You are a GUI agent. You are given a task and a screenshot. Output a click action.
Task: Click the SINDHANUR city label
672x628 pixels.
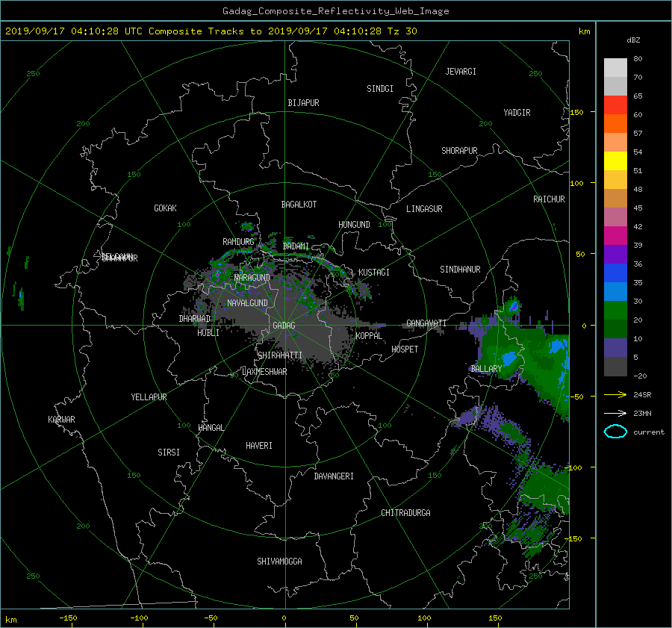pyautogui.click(x=460, y=270)
